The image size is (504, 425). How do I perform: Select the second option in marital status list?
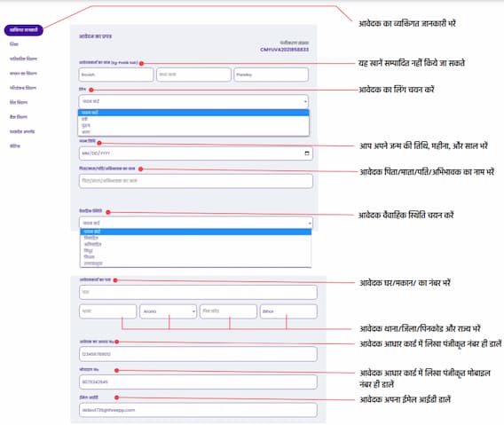pos(195,238)
